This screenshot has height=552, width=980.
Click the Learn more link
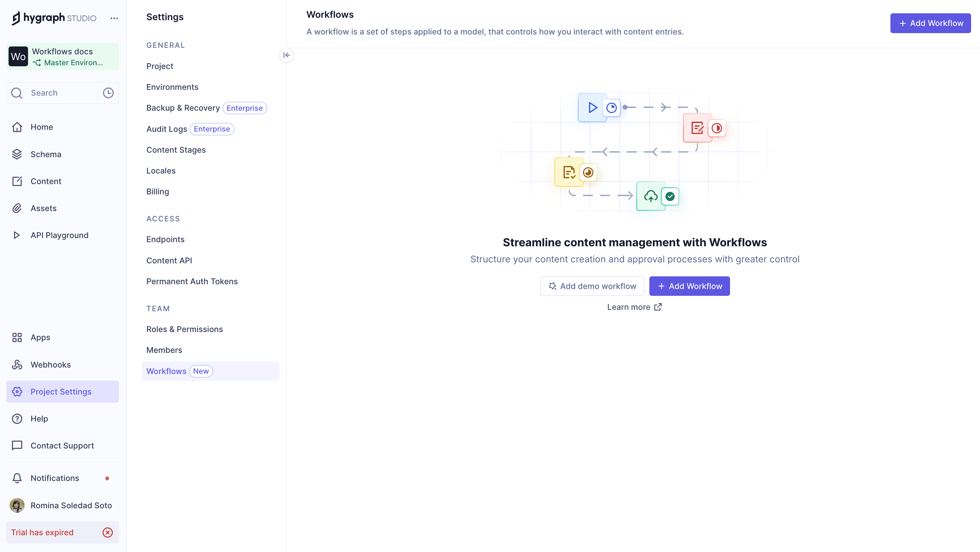(634, 307)
